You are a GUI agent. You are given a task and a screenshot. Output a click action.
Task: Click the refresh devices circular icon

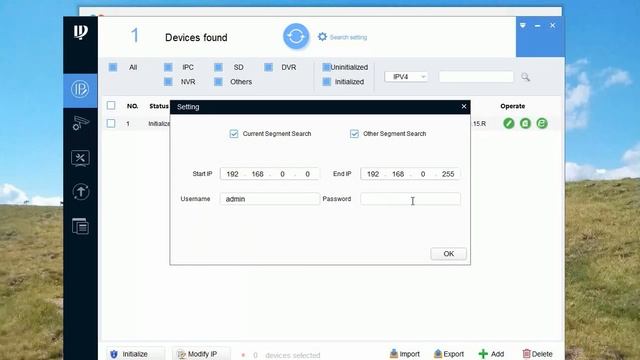(x=296, y=37)
